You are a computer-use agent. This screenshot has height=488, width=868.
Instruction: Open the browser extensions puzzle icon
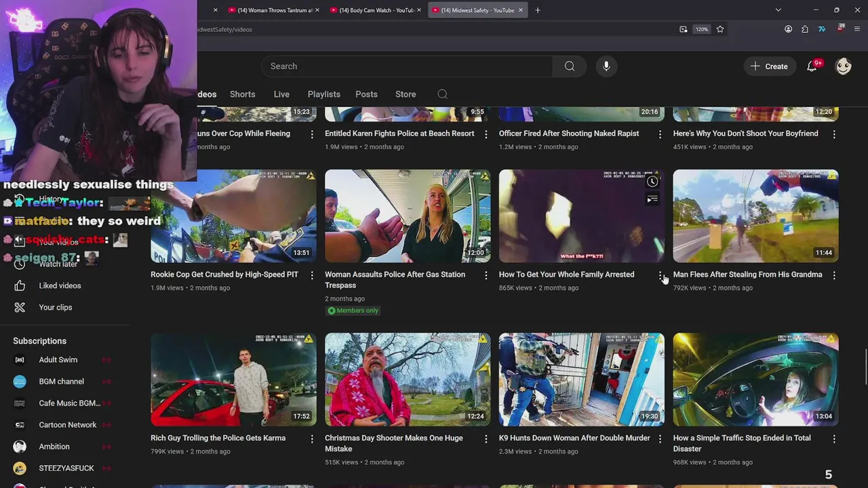pos(805,29)
